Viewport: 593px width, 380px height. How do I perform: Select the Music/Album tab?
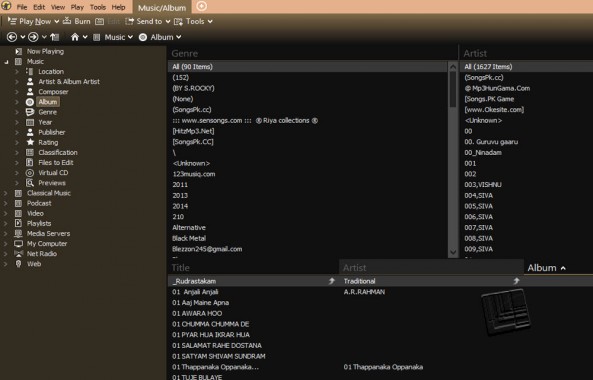[x=162, y=8]
